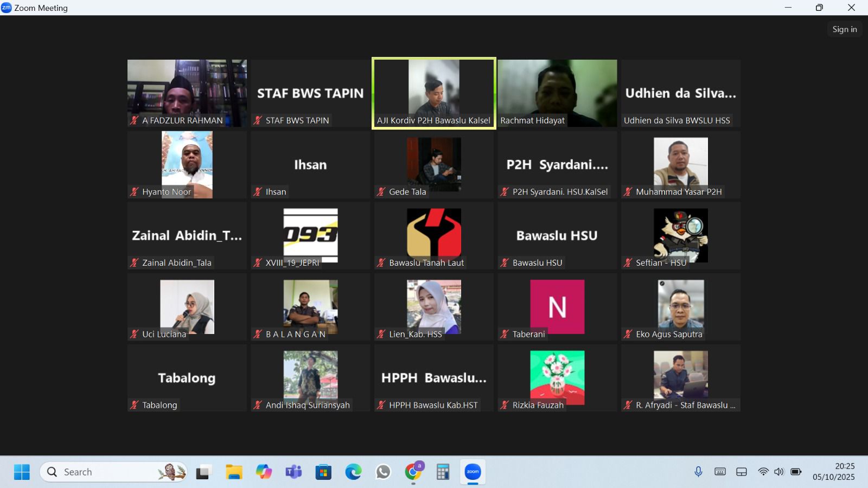Click Udhien da Silva BWSLU HSS name label
The image size is (868, 488).
pos(677,120)
